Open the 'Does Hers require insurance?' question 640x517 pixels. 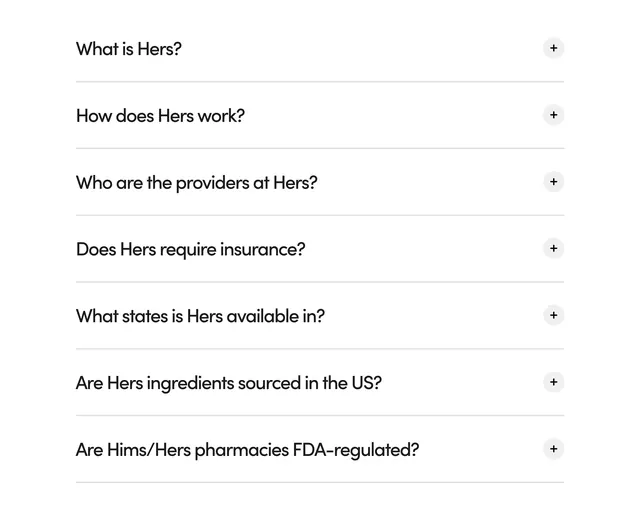pyautogui.click(x=191, y=249)
